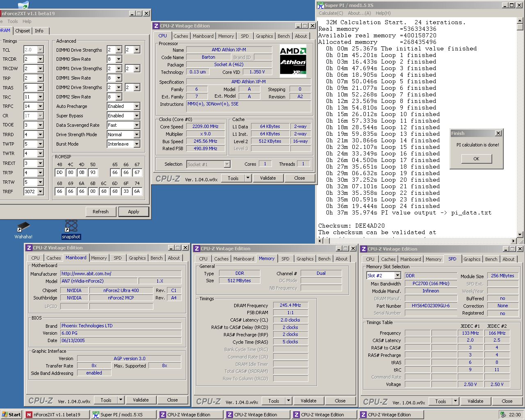The height and width of the screenshot is (420, 525).
Task: Switch to the Mainboard tab in the CPU-Z window showing Memory Slot Selection
Action: pos(410,259)
